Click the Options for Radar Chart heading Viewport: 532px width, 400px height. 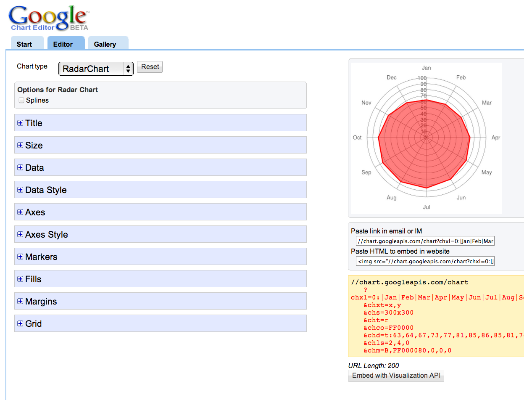58,90
